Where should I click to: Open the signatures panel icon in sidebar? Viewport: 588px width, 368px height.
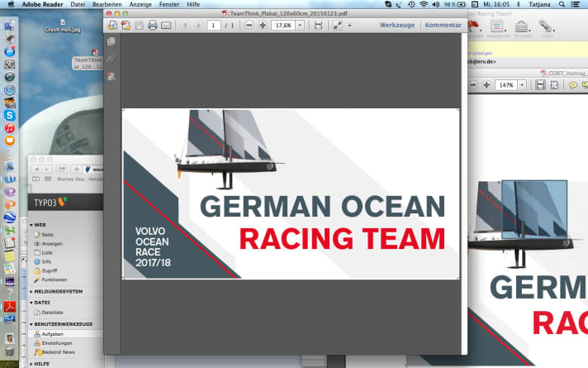click(111, 77)
